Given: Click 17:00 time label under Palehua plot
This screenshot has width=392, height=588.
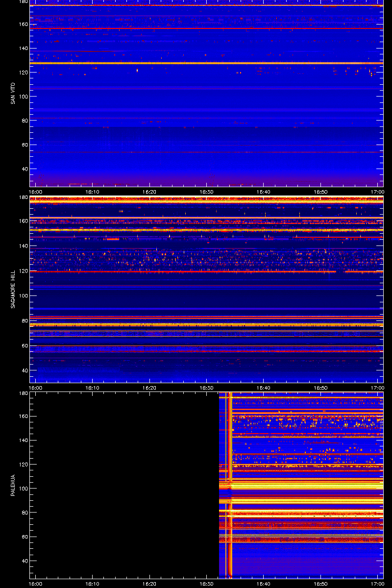Looking at the screenshot, I should [377, 584].
